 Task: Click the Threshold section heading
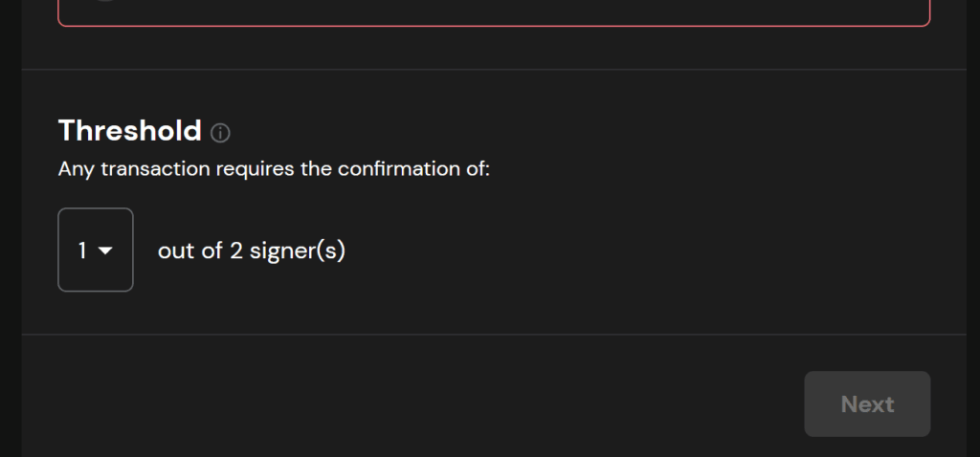(x=129, y=131)
